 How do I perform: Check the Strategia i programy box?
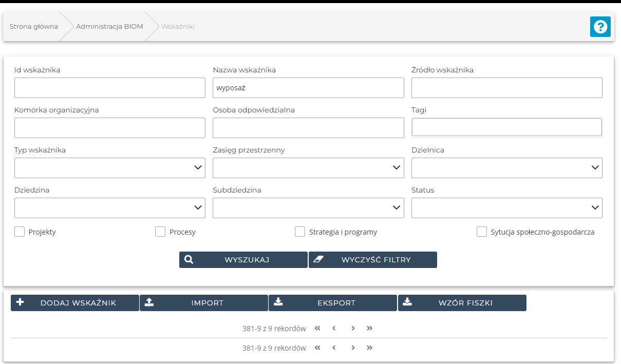pyautogui.click(x=300, y=232)
